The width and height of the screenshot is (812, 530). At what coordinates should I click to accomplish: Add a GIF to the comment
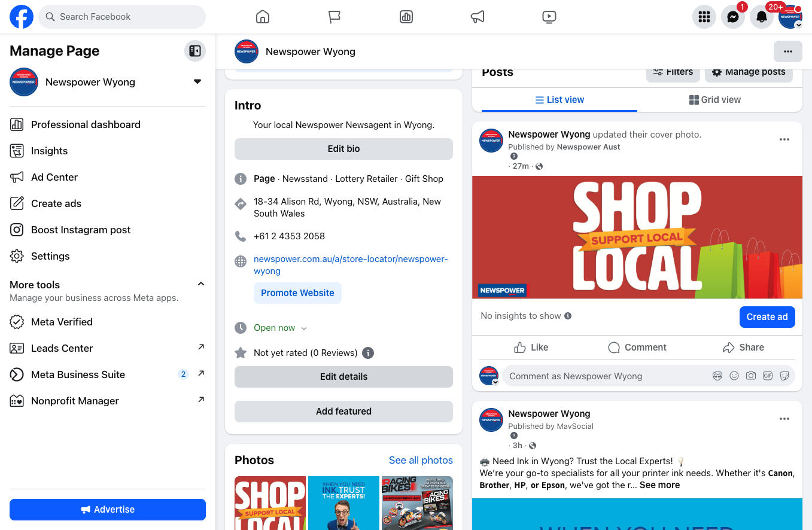click(x=768, y=376)
